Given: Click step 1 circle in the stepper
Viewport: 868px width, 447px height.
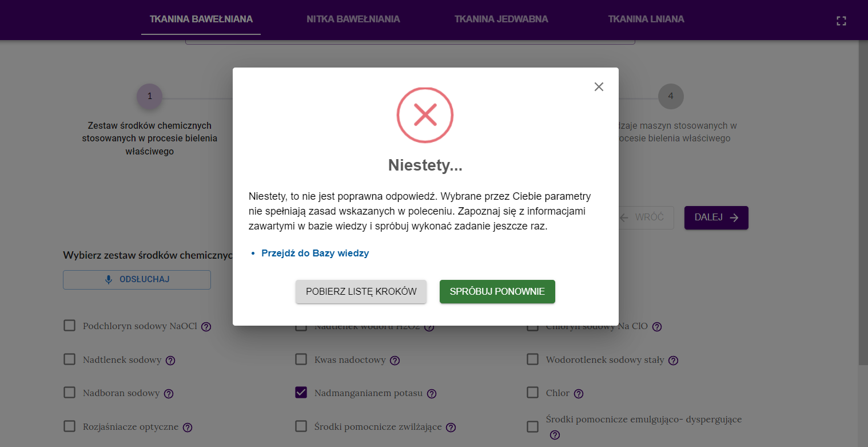Looking at the screenshot, I should pos(149,96).
